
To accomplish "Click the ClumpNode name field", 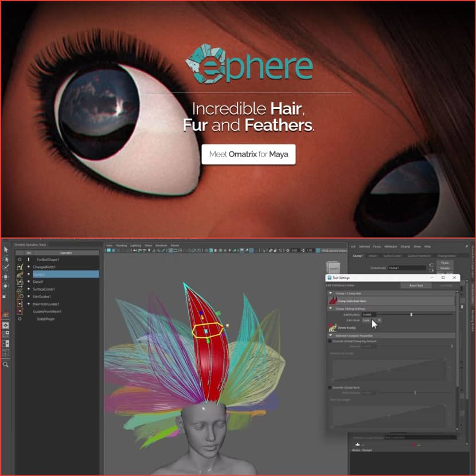I will (x=407, y=268).
